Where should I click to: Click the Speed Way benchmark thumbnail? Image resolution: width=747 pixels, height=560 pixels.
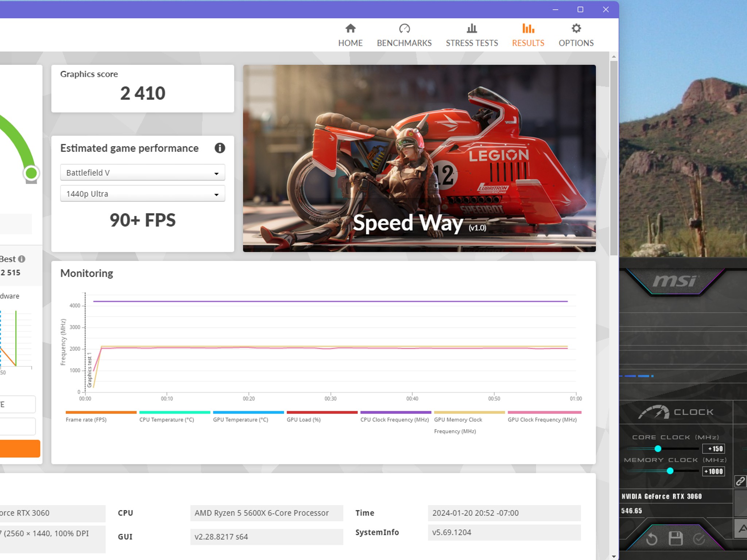point(419,158)
